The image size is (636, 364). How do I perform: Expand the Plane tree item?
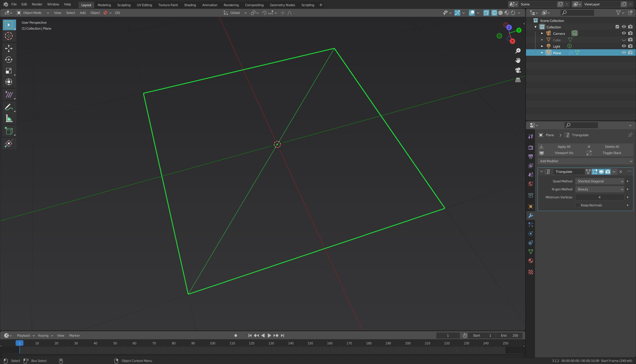542,53
